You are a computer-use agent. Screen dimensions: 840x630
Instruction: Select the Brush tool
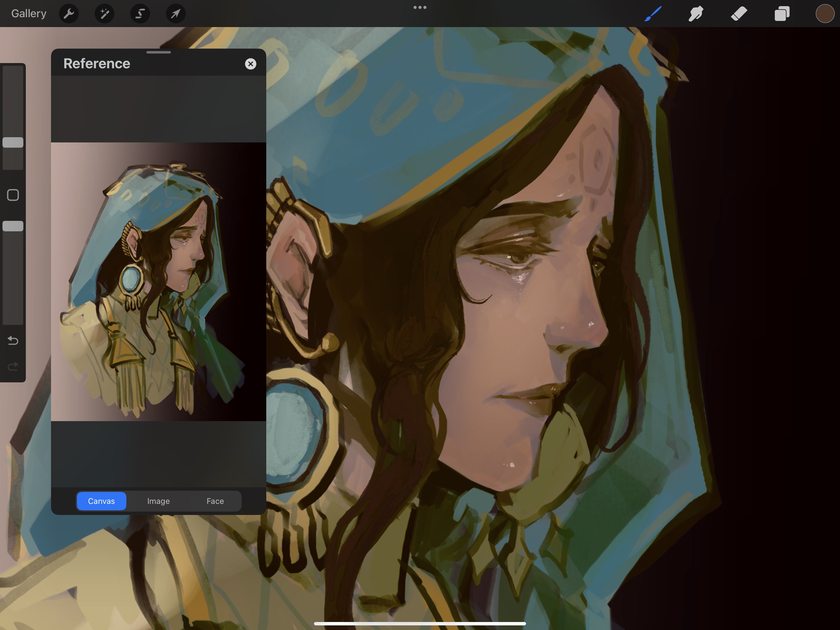(653, 14)
